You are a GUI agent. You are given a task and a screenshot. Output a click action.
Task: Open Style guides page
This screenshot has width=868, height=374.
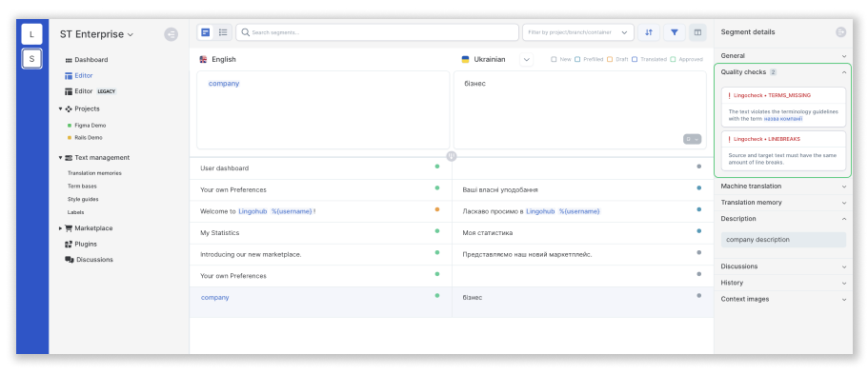pos(83,199)
